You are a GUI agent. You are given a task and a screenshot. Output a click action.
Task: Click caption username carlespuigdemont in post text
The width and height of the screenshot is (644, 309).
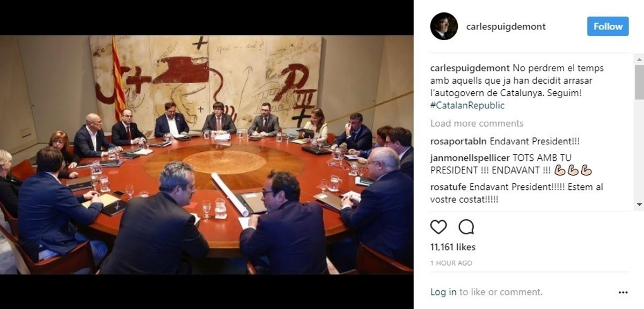(470, 68)
